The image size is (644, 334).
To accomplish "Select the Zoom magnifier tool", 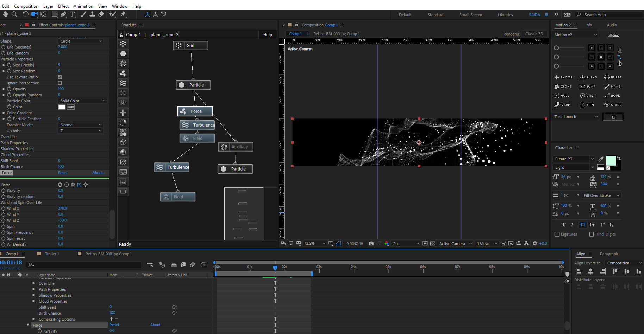I will (14, 14).
